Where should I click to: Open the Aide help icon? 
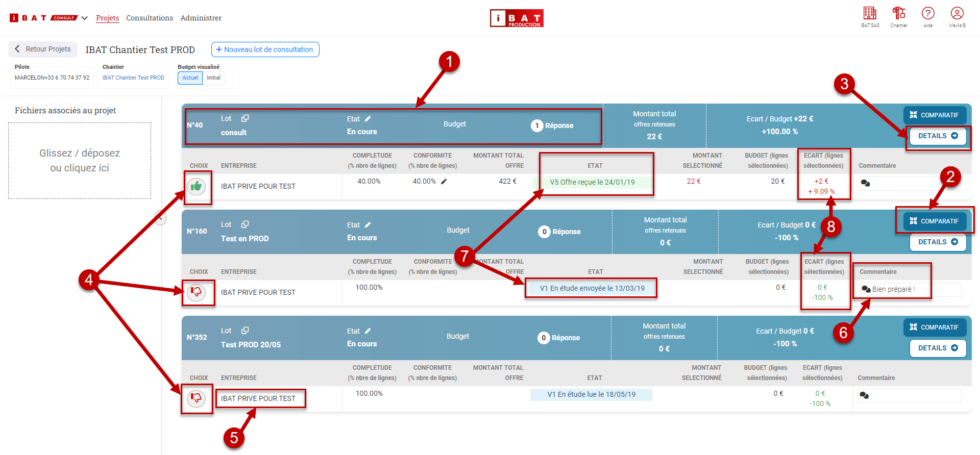coord(928,13)
